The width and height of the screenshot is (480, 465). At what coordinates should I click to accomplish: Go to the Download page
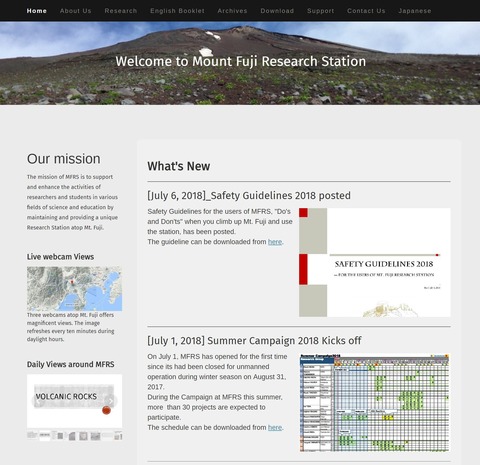point(277,11)
